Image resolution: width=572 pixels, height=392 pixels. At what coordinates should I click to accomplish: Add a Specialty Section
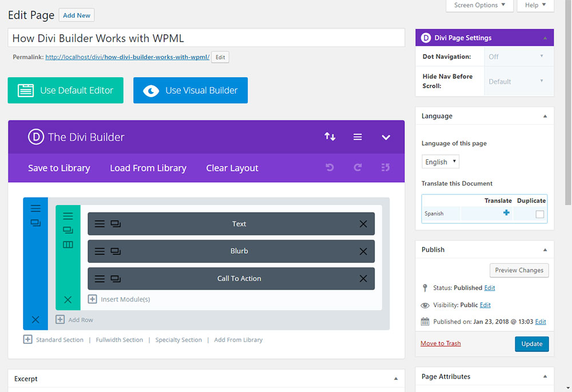[178, 339]
